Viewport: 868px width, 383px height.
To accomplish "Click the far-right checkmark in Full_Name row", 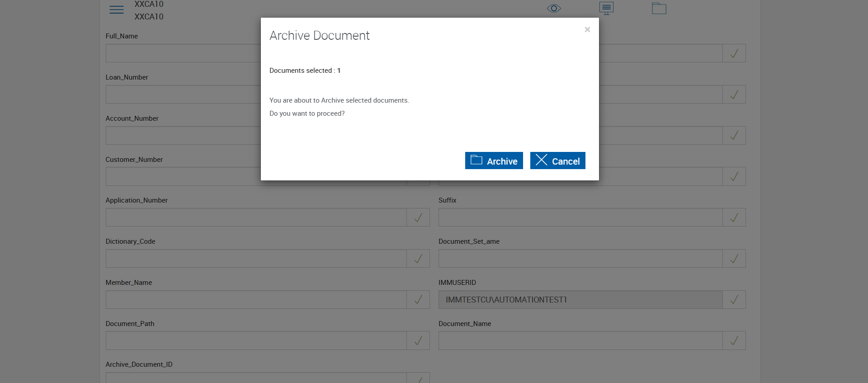I will [x=734, y=53].
